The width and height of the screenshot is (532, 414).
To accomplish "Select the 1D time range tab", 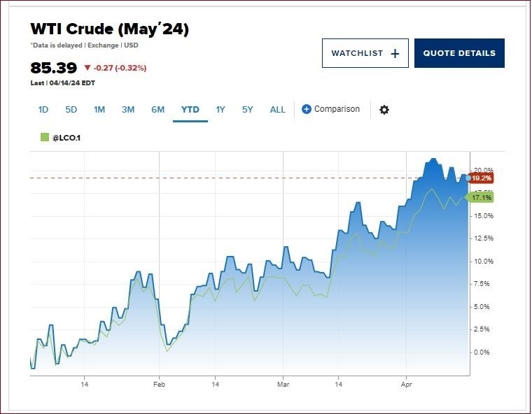I will point(43,110).
